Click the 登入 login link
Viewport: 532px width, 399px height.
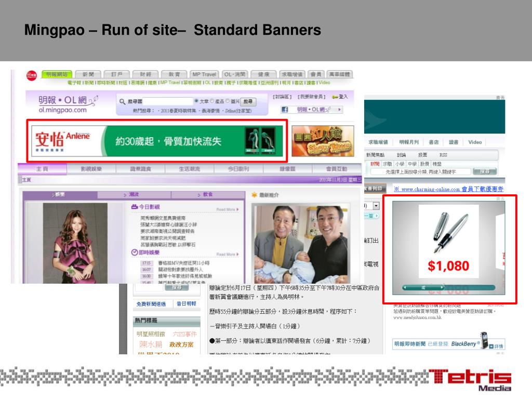343,97
